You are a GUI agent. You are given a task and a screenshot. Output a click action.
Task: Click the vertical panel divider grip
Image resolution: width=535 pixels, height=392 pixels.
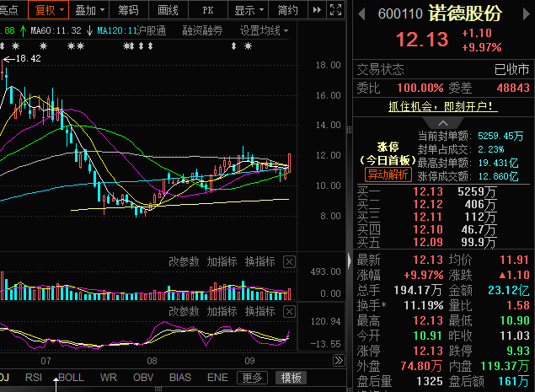tap(349, 130)
